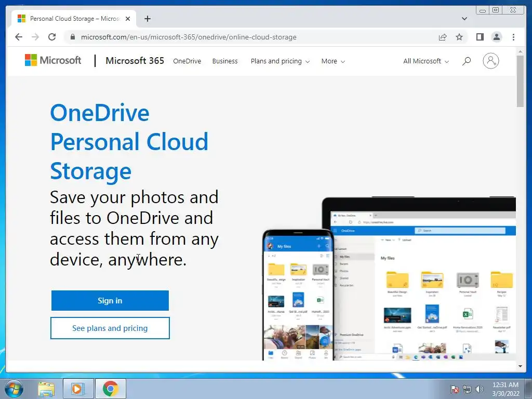Click See plans and pricing button
This screenshot has height=399, width=532.
(x=110, y=328)
